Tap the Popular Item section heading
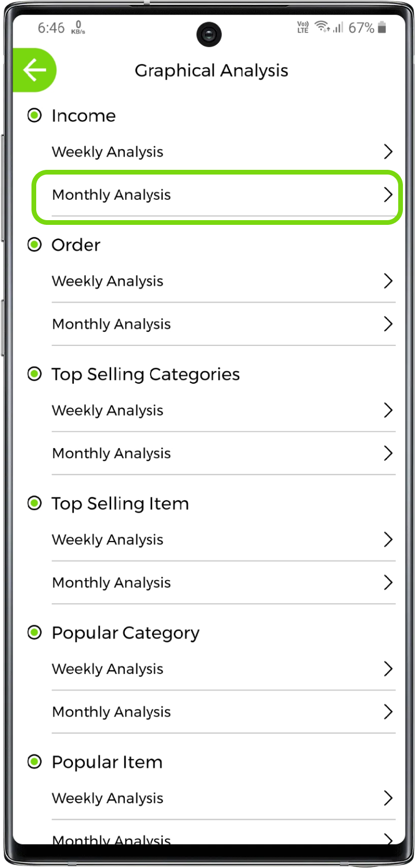 coord(107,762)
